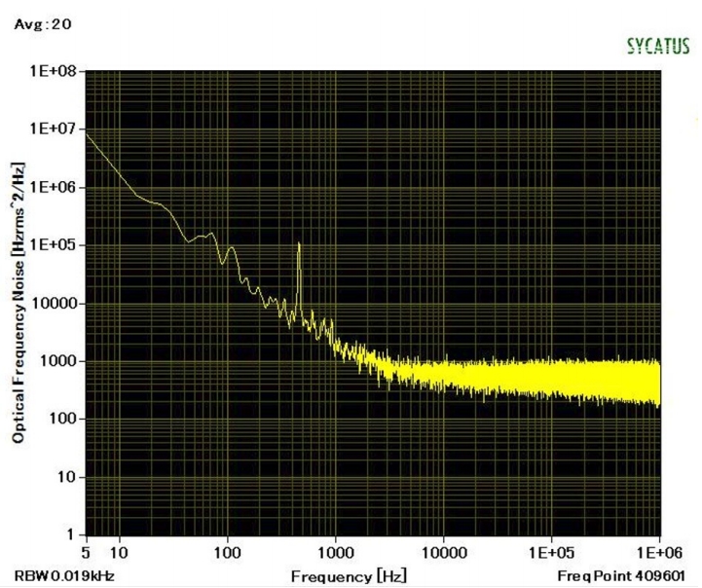Click the 100 y-axis tick label

[x=65, y=420]
